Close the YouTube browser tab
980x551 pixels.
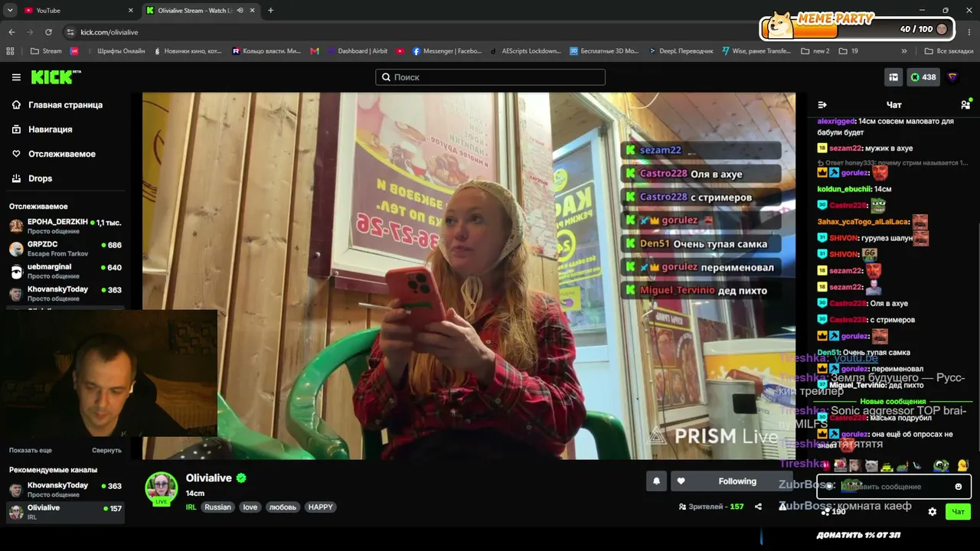click(130, 11)
